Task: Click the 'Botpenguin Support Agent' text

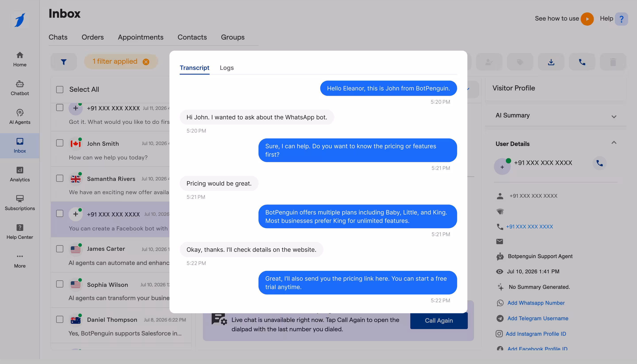Action: point(540,257)
